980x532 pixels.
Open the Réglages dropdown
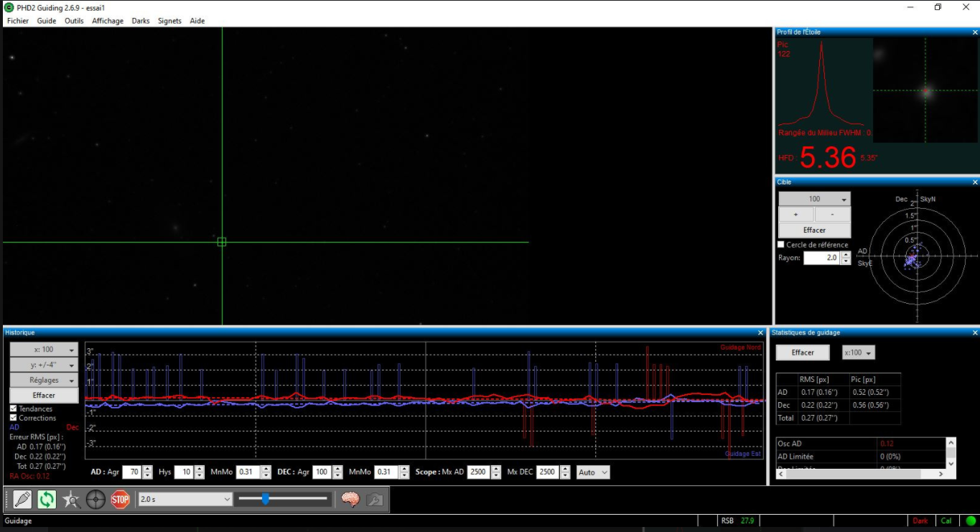point(44,380)
